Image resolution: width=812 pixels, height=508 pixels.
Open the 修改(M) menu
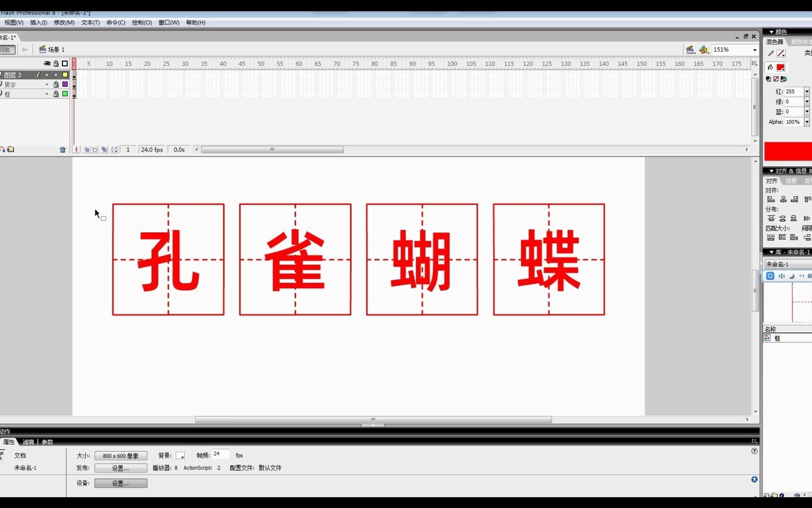pyautogui.click(x=64, y=23)
